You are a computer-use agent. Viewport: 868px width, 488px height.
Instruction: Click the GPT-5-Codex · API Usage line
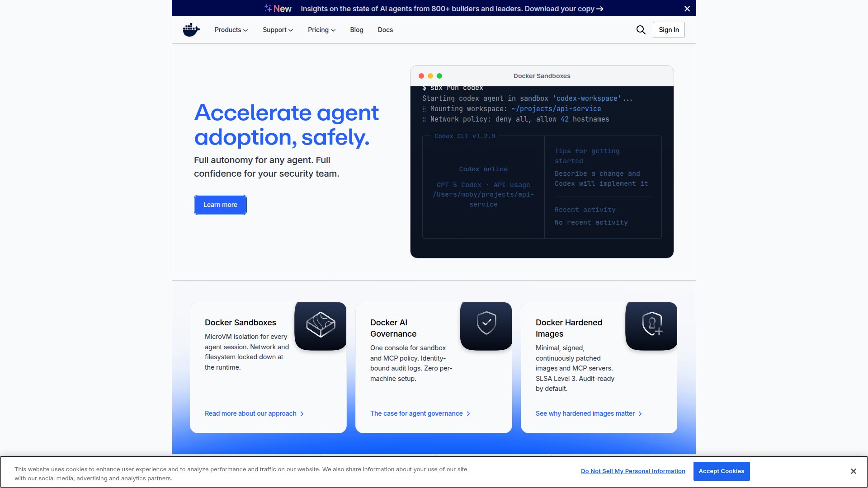click(483, 185)
